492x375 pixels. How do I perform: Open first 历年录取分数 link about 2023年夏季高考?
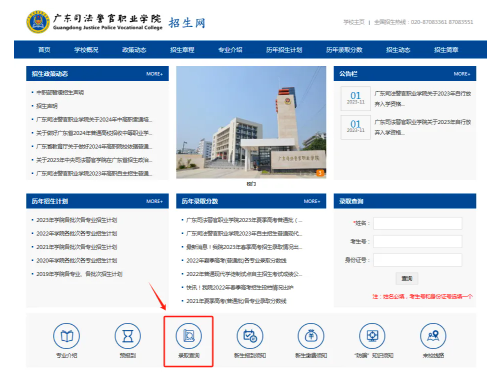click(244, 220)
